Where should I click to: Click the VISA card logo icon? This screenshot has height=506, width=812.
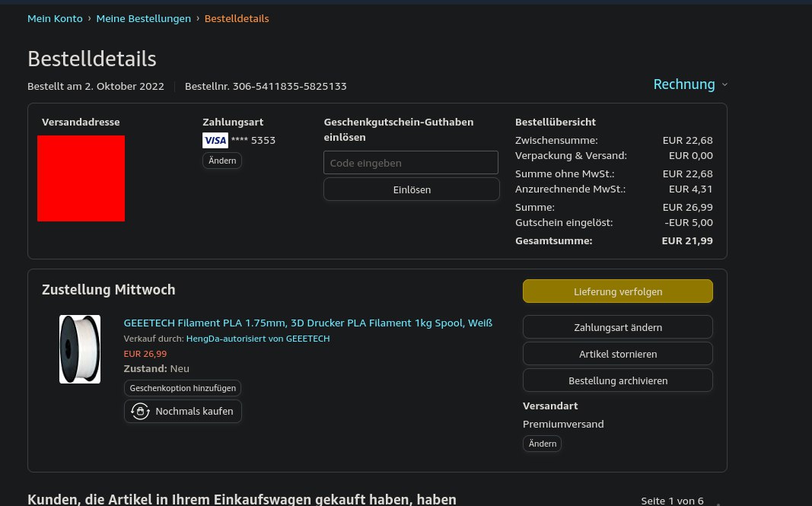215,140
